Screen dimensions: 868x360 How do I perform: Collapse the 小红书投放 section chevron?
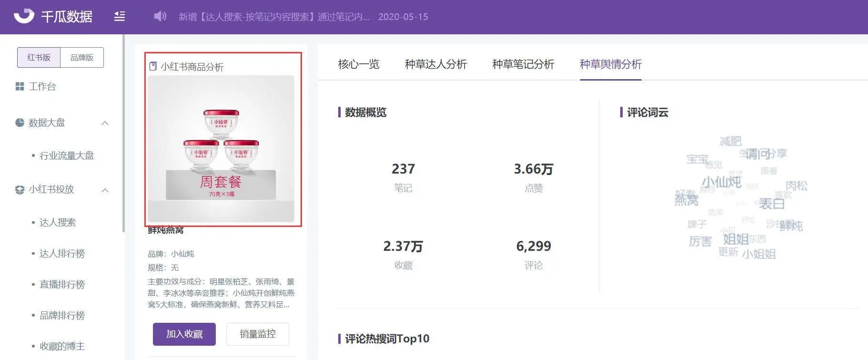(105, 190)
